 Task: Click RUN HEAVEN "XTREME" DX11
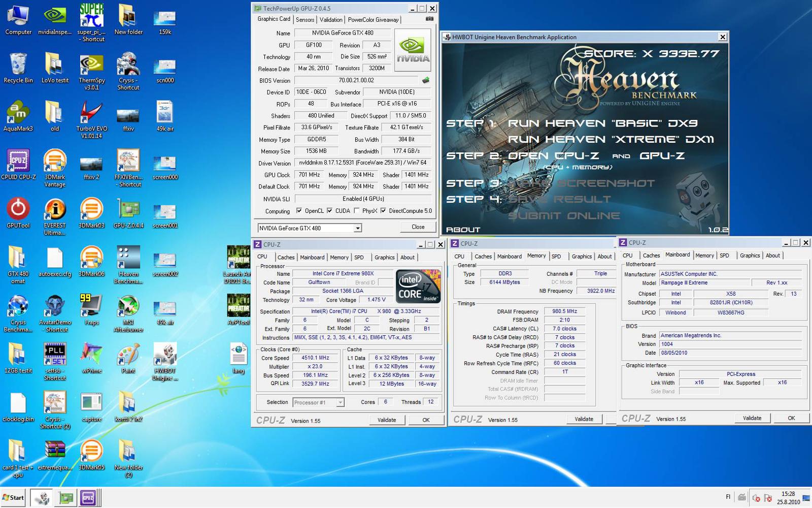pyautogui.click(x=611, y=139)
